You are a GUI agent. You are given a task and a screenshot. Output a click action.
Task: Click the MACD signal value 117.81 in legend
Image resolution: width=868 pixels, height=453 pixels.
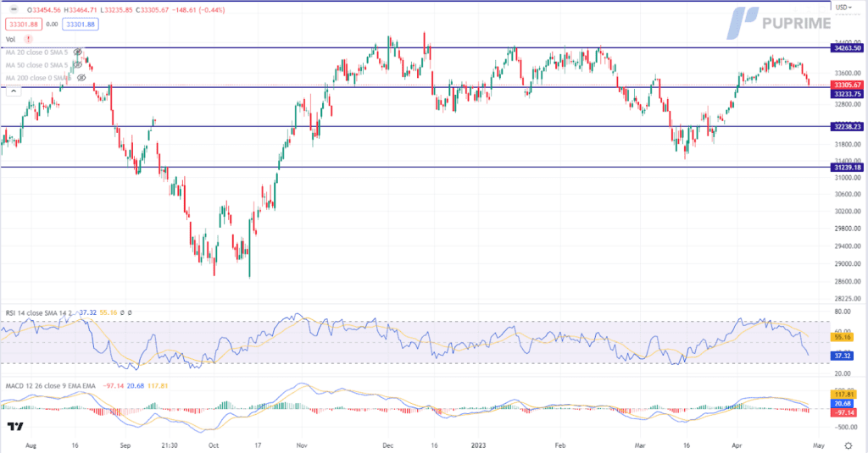click(x=158, y=385)
